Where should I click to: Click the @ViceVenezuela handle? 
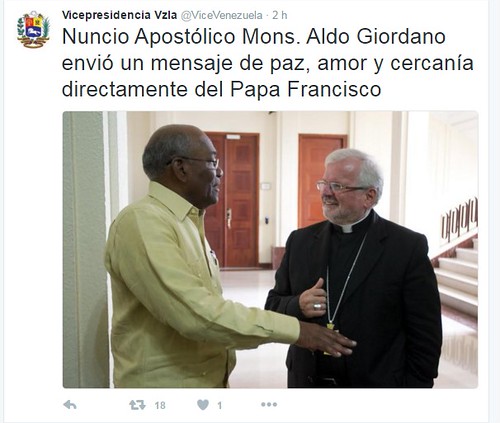pyautogui.click(x=222, y=15)
